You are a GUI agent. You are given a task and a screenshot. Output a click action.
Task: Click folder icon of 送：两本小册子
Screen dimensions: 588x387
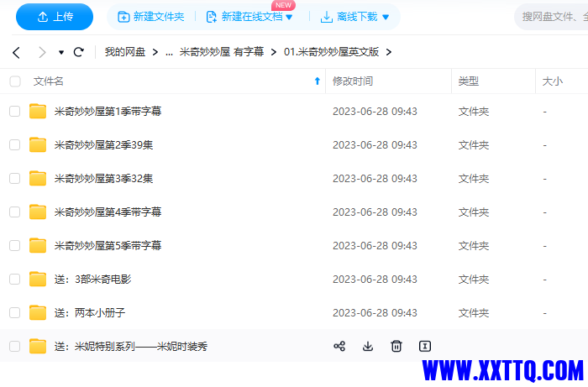pos(38,313)
